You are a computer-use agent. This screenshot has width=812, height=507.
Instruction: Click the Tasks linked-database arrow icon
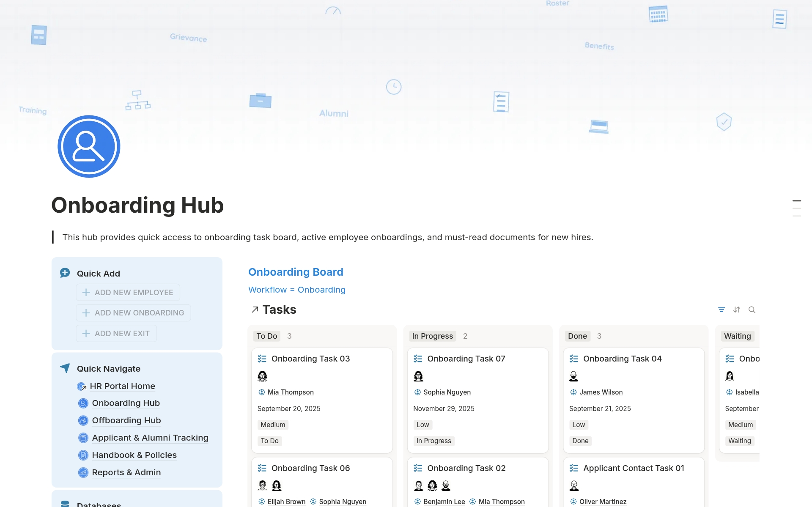[x=255, y=310]
